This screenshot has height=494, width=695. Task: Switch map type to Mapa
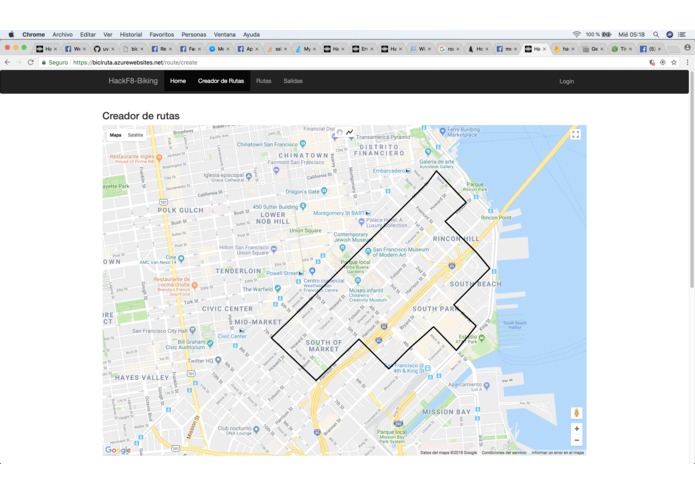[115, 135]
